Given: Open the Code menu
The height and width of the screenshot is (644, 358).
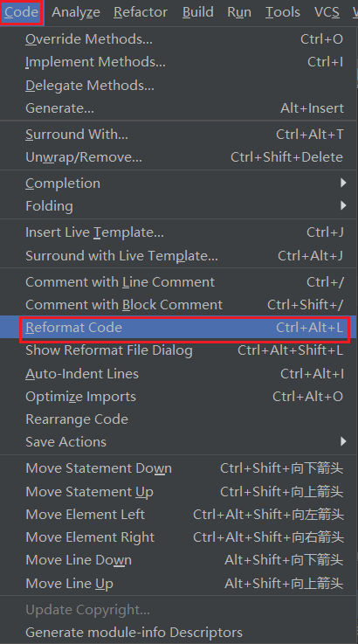Looking at the screenshot, I should 21,12.
